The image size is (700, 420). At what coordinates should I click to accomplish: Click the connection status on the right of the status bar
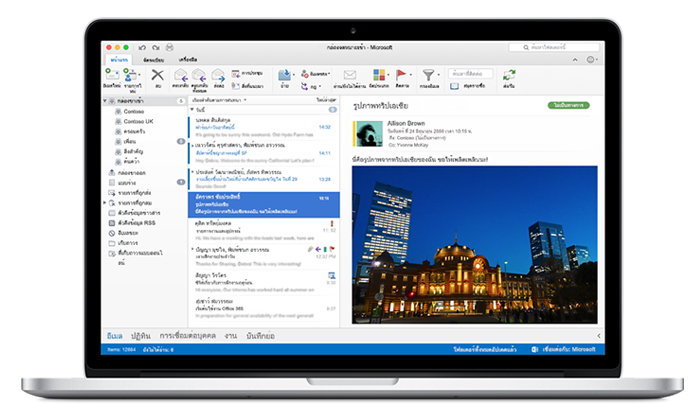tap(564, 349)
